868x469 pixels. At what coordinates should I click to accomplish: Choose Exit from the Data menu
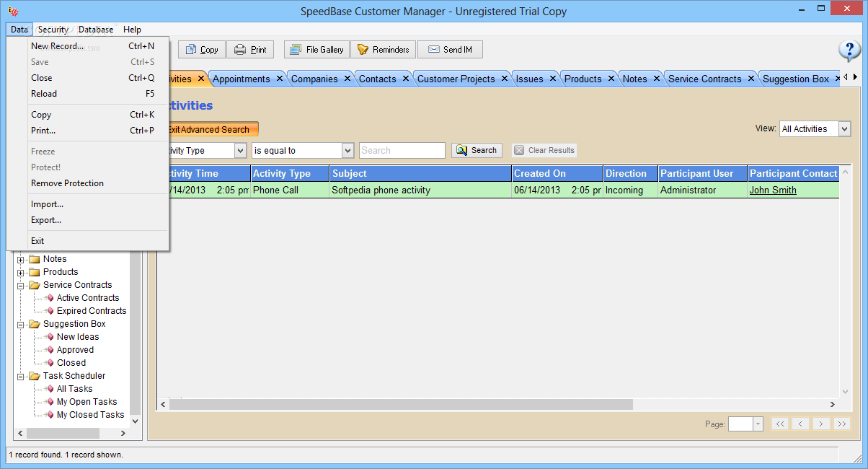[88, 241]
